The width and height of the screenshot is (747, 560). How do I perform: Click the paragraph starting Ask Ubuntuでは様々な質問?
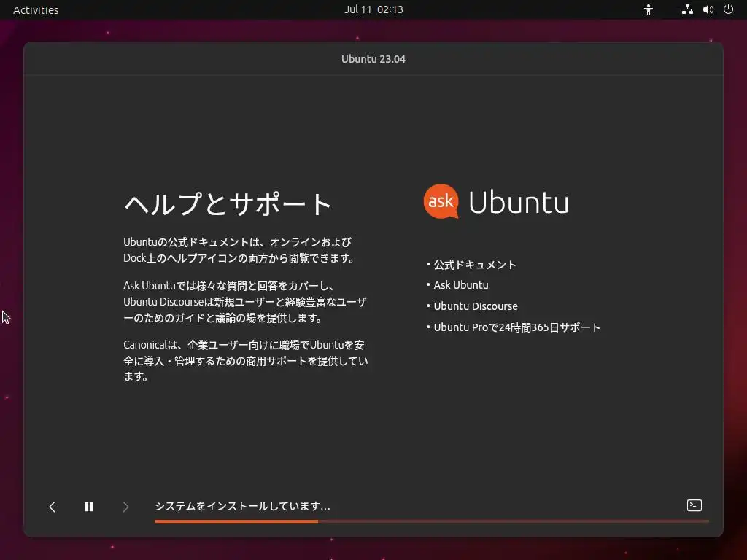click(245, 302)
